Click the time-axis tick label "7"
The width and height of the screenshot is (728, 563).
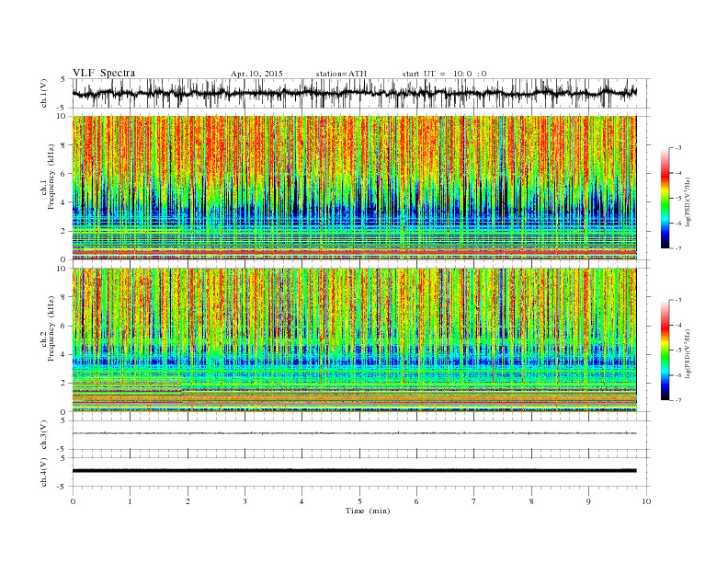coord(474,501)
